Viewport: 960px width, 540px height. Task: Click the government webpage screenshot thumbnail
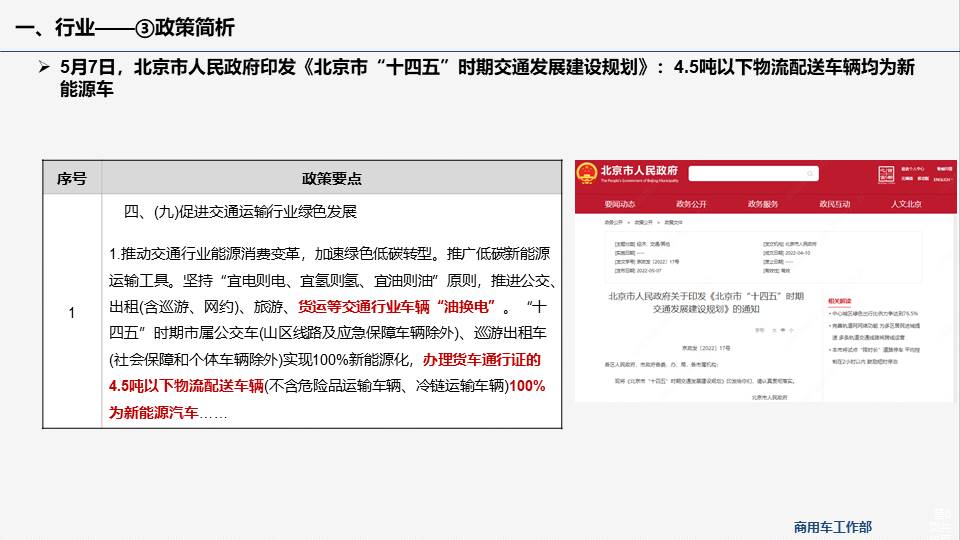[x=765, y=281]
